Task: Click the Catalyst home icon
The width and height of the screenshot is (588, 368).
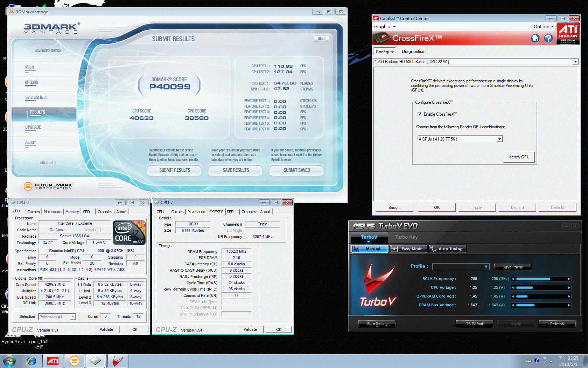Action: click(535, 38)
